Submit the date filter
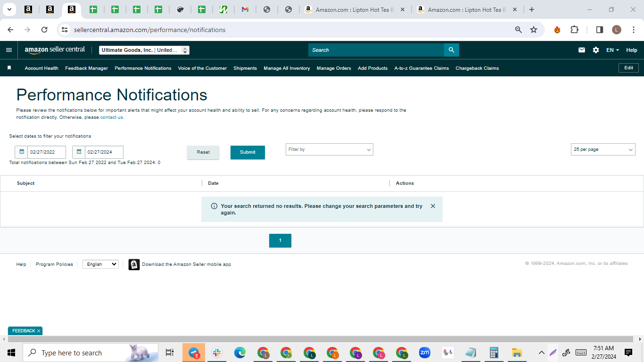Image resolution: width=644 pixels, height=362 pixels. tap(248, 152)
